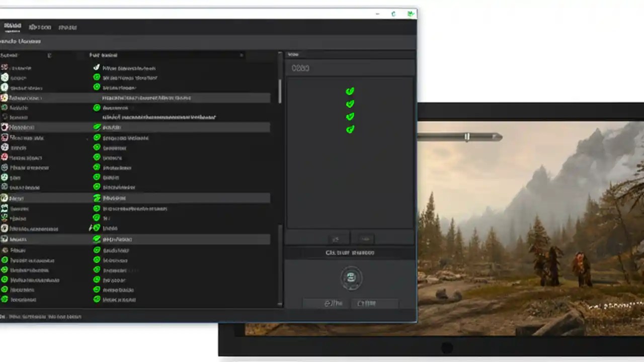Image resolution: width=644 pixels, height=362 pixels.
Task: Click the mod icon on the highlighted dark row
Action: (5, 98)
